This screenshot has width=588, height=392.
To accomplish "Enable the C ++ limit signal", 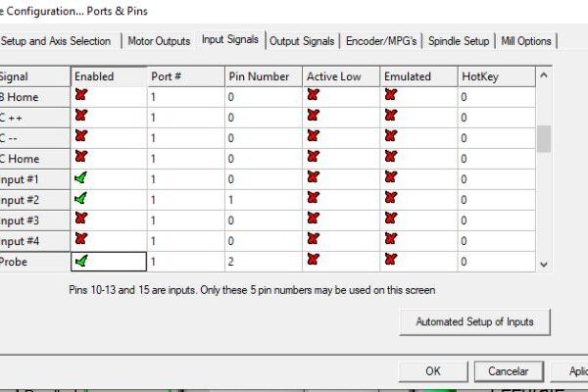I will [81, 117].
